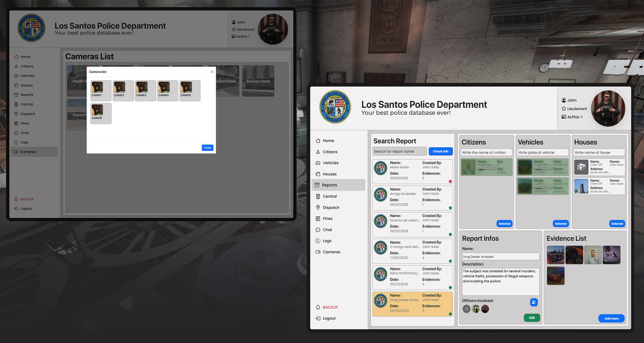Toggle Selected on the Citizens panel
644x343 pixels.
(504, 223)
